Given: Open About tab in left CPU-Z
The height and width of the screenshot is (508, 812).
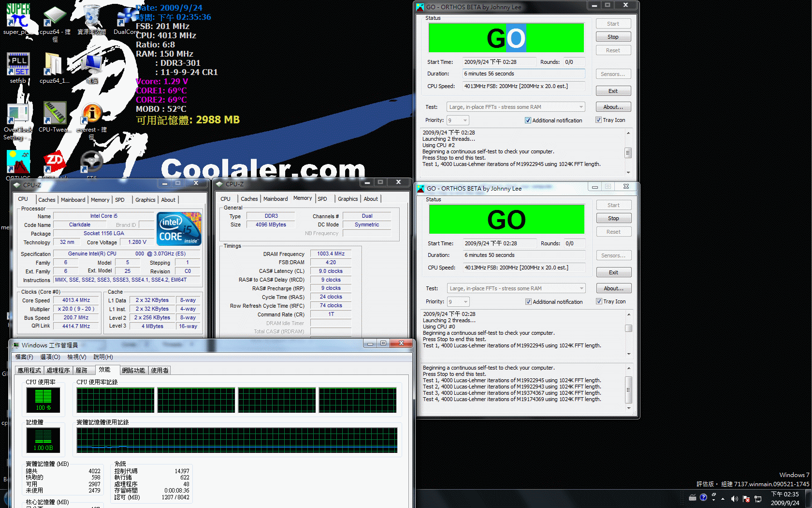Looking at the screenshot, I should (168, 200).
